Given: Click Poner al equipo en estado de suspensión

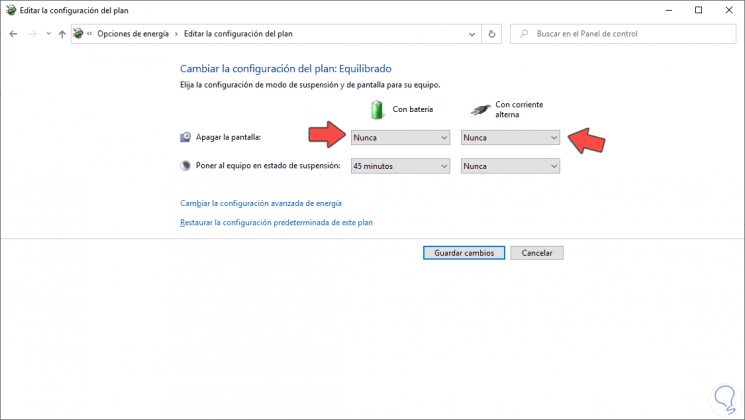Looking at the screenshot, I should tap(268, 166).
